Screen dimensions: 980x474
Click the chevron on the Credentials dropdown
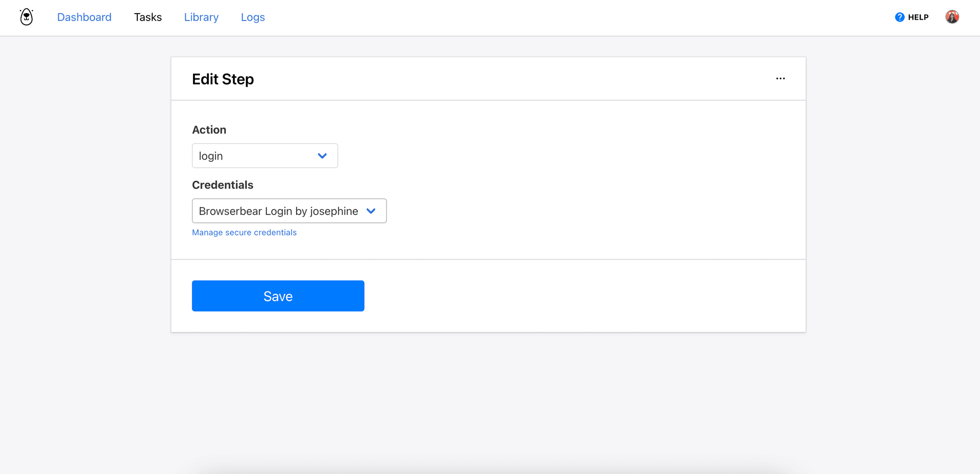371,211
